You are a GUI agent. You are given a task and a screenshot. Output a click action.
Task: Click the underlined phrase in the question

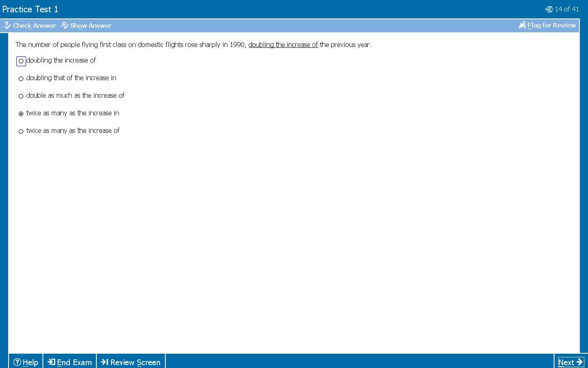[283, 45]
